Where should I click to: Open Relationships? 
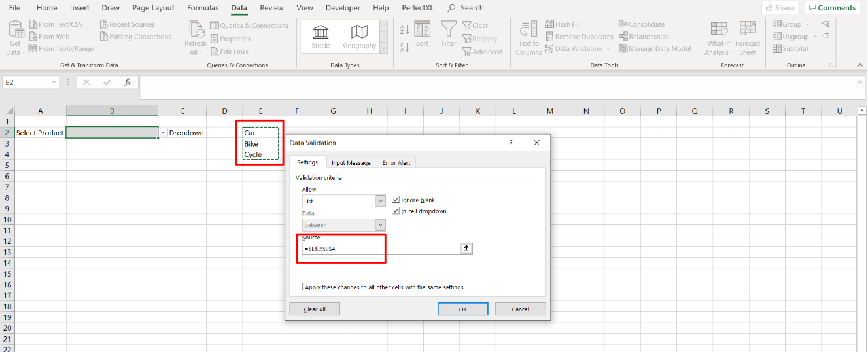644,37
